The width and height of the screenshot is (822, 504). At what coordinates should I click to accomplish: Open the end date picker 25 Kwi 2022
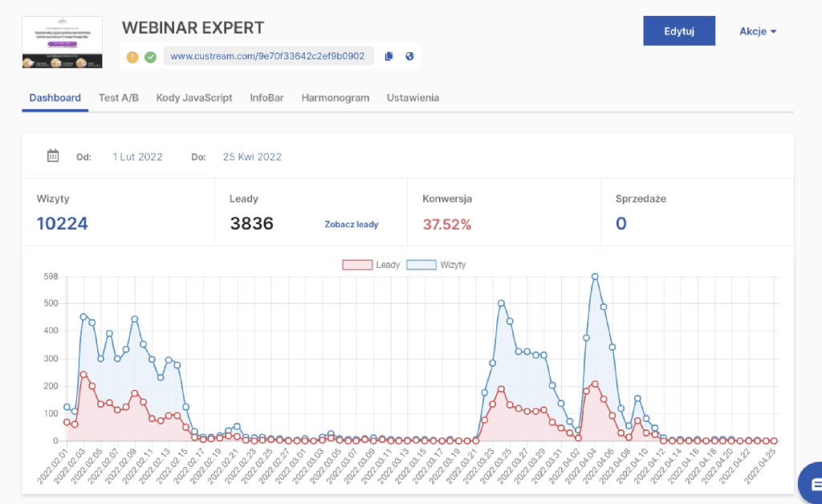coord(252,156)
